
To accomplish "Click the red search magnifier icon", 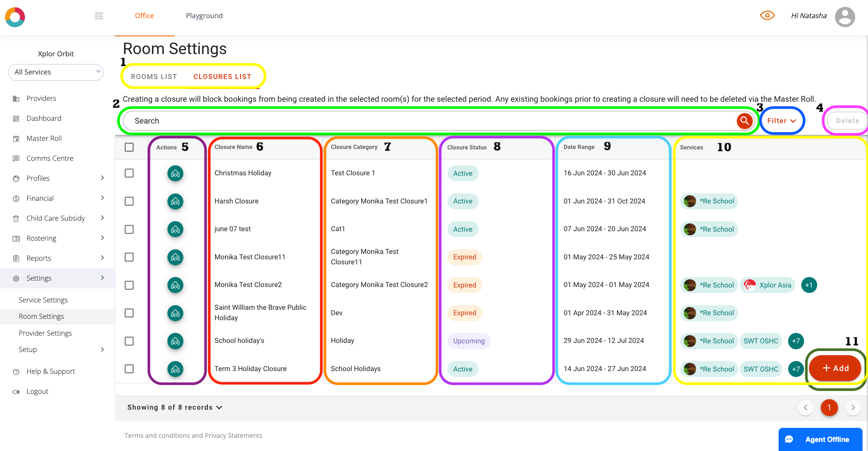I will (x=744, y=121).
